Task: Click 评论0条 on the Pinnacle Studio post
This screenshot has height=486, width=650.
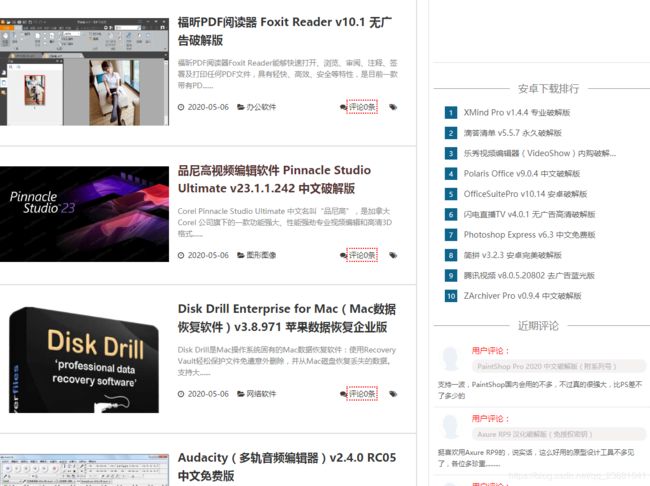Action: tap(362, 255)
